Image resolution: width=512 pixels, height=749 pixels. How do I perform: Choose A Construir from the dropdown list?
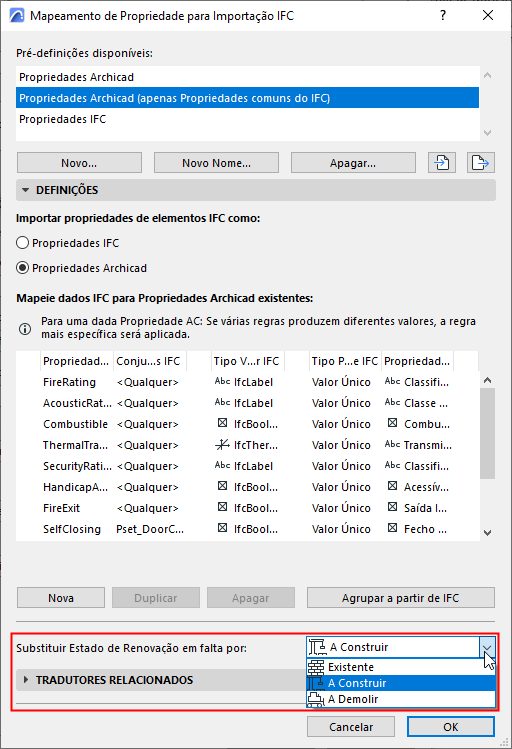coord(401,683)
